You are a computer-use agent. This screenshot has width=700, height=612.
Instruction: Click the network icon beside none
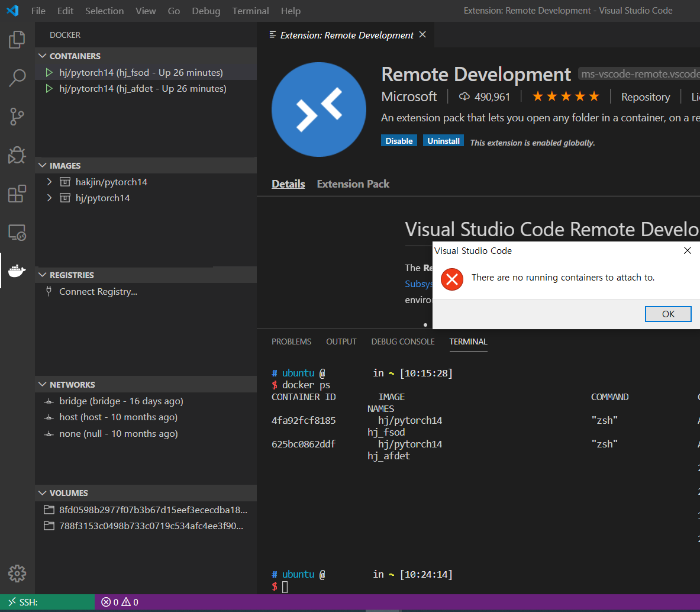[49, 434]
